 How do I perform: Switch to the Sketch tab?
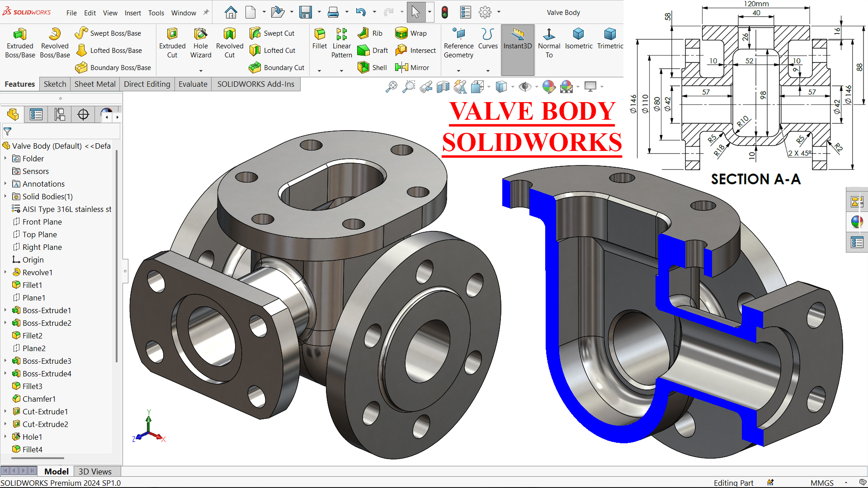pyautogui.click(x=55, y=84)
